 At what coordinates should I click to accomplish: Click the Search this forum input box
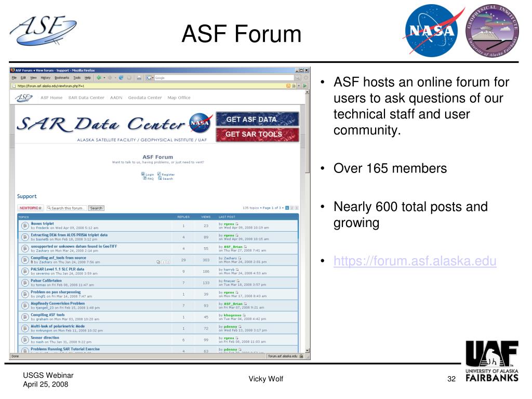[67, 208]
